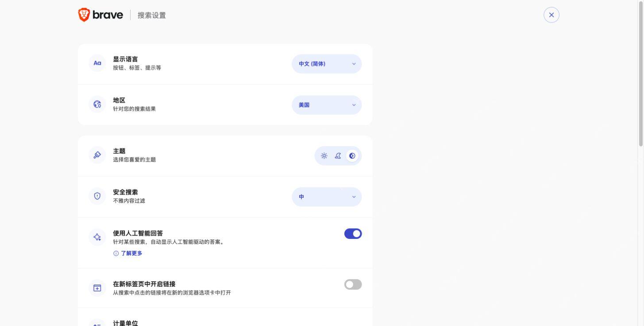The width and height of the screenshot is (644, 326).
Task: Click the 计量单位 label
Action: (125, 323)
